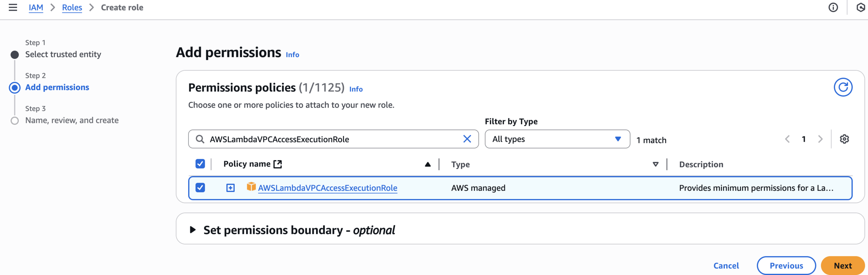The height and width of the screenshot is (275, 868).
Task: Go to next page of results
Action: [x=820, y=139]
